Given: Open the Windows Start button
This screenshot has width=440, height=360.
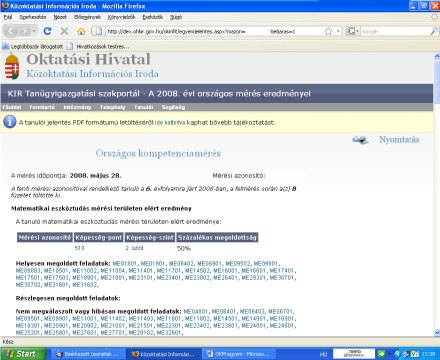Looking at the screenshot, I should pos(23,354).
